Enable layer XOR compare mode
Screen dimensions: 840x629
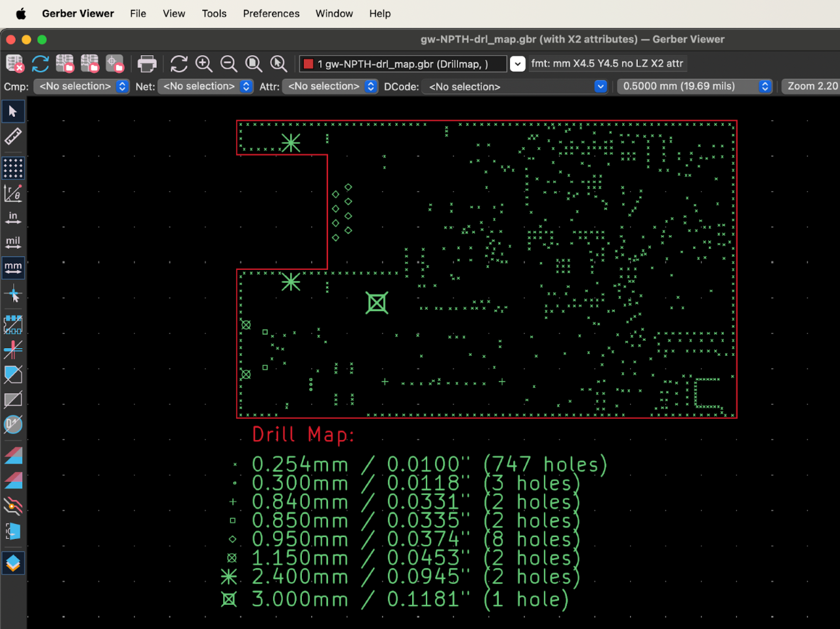13,480
